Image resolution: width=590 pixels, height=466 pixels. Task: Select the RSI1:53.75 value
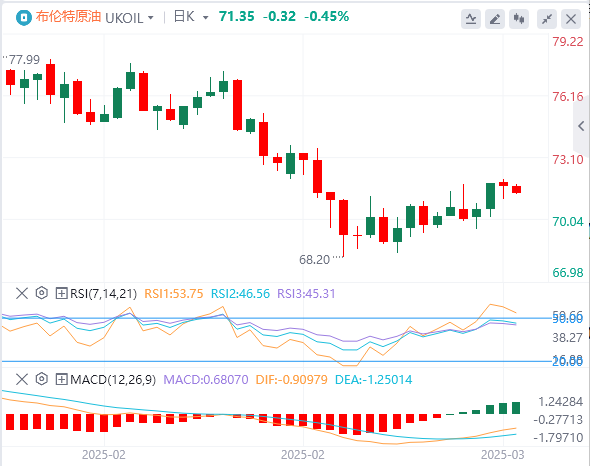[x=174, y=294]
